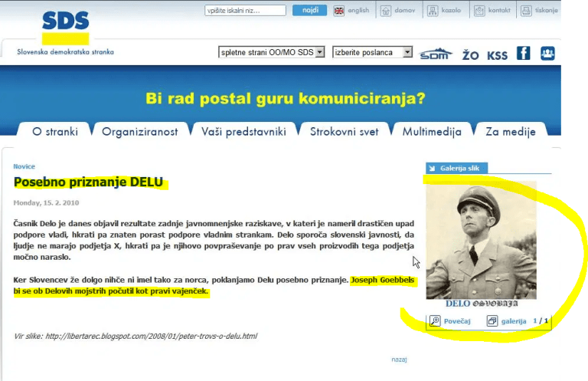Click the najdi search button

[x=310, y=11]
